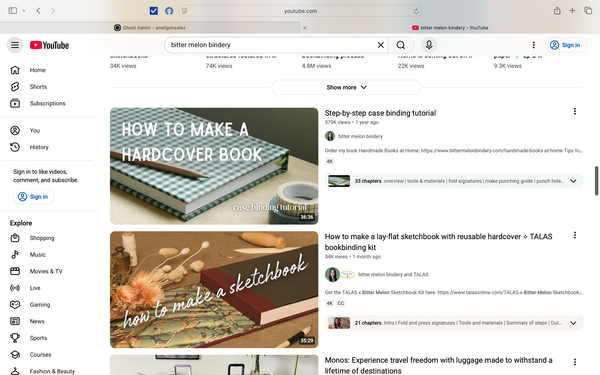Open bitter melon bindery and TALAS channel link

click(393, 274)
